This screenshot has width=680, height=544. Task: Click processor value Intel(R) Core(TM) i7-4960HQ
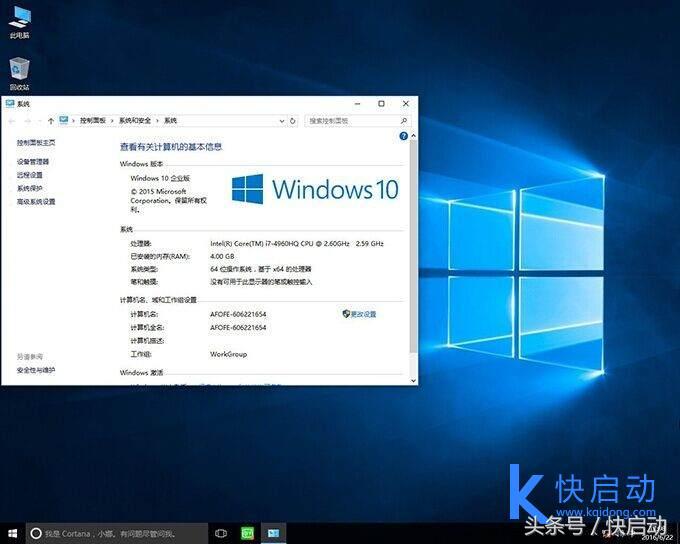click(297, 243)
